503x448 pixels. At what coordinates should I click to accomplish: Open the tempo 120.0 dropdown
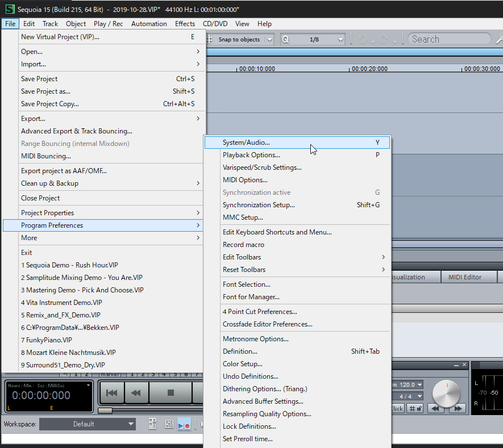[419, 384]
